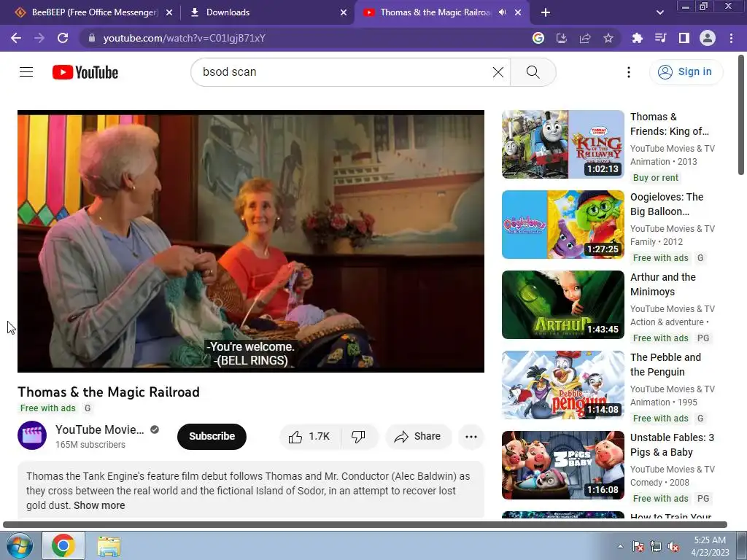This screenshot has width=747, height=560.
Task: Open more actions ellipsis under video
Action: click(x=471, y=436)
